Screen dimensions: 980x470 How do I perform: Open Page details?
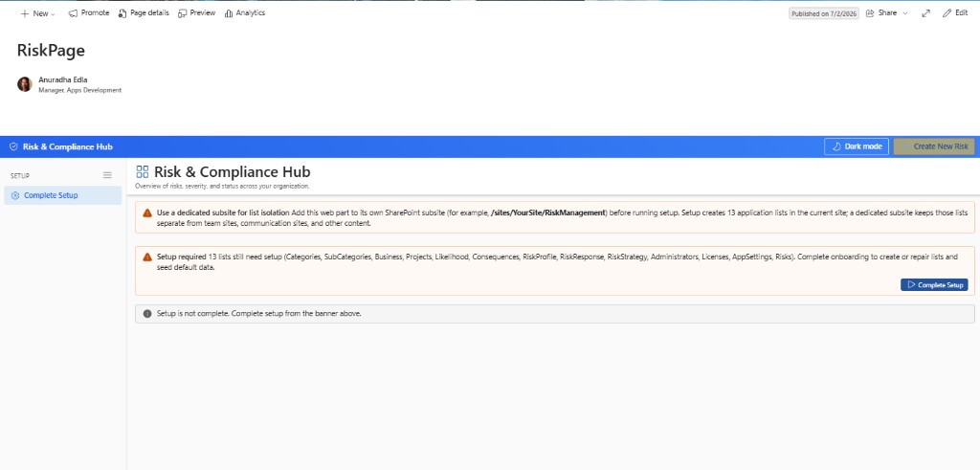coord(144,13)
